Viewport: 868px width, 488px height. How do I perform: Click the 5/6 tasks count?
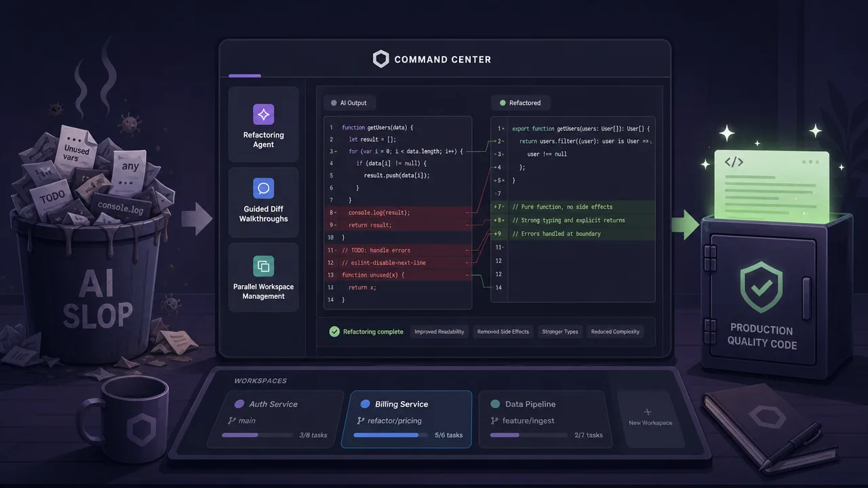[449, 435]
